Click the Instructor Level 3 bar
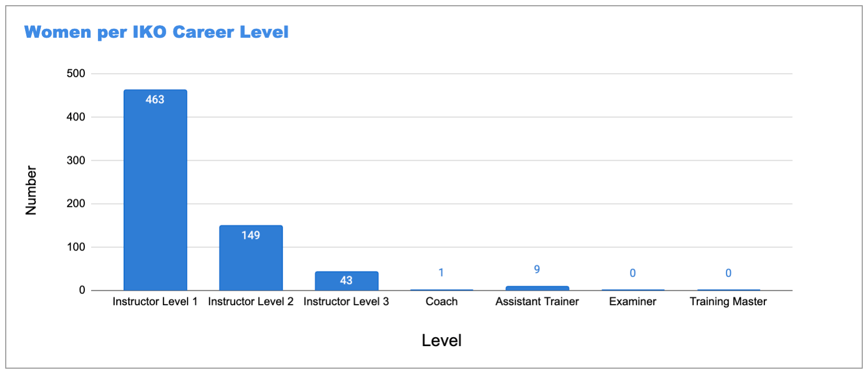 click(x=346, y=283)
